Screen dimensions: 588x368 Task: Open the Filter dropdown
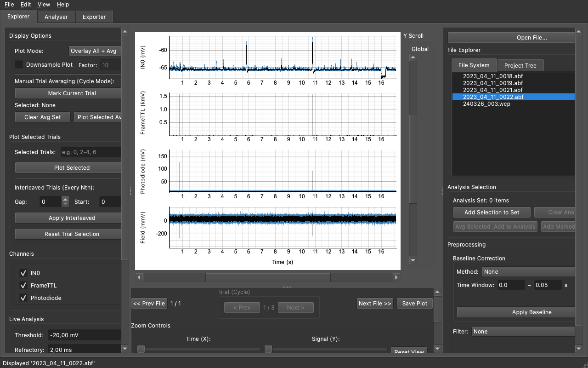(523, 332)
